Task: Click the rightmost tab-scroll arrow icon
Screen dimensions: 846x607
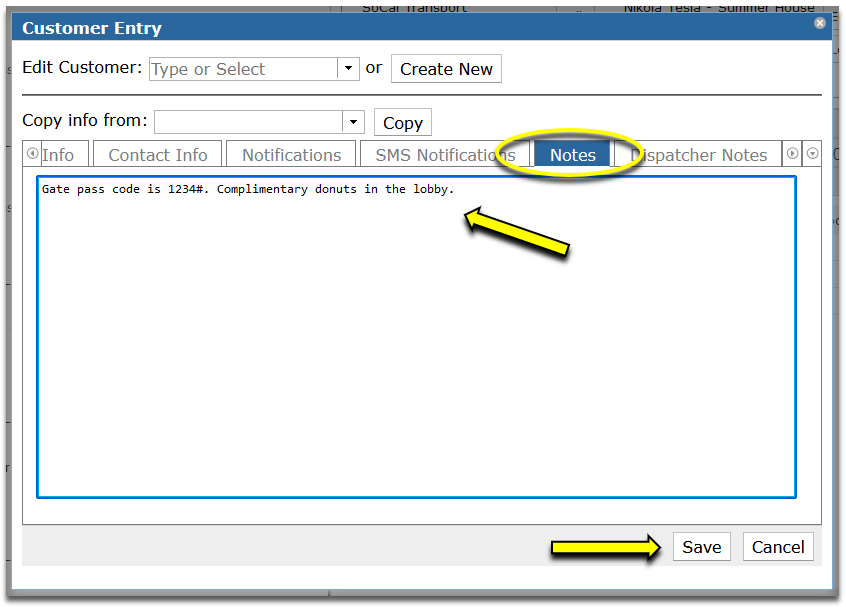Action: [x=813, y=153]
